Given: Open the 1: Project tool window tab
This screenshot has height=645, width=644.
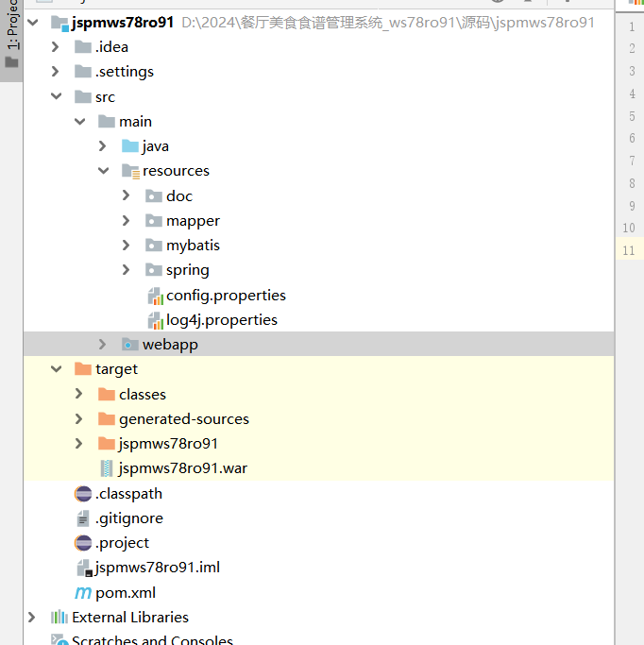Looking at the screenshot, I should [x=11, y=38].
